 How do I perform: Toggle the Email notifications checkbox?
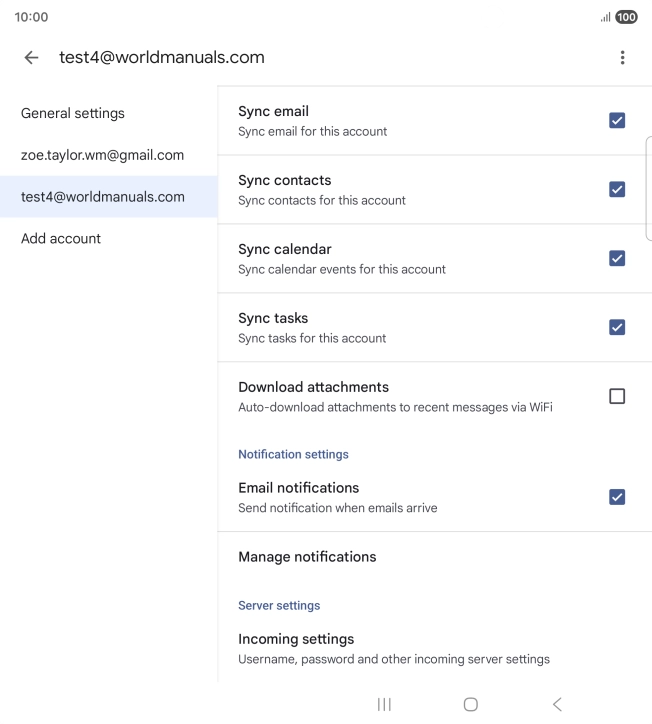[617, 498]
